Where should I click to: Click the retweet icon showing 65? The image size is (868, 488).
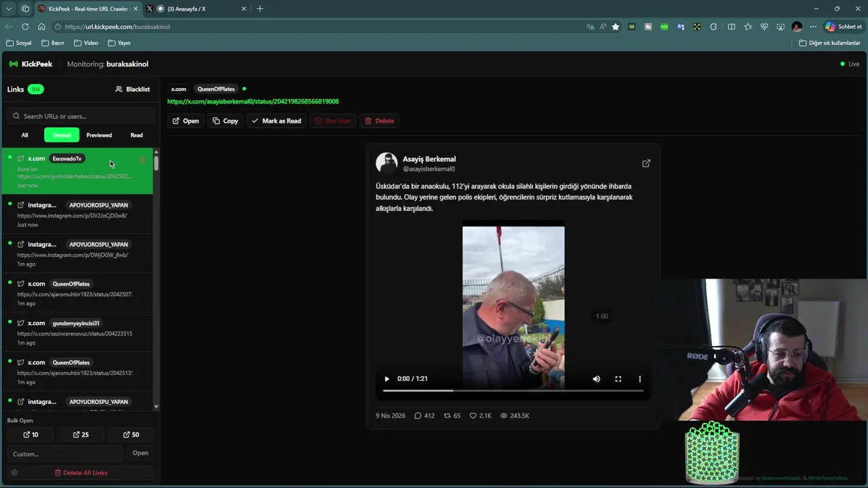[x=447, y=415]
